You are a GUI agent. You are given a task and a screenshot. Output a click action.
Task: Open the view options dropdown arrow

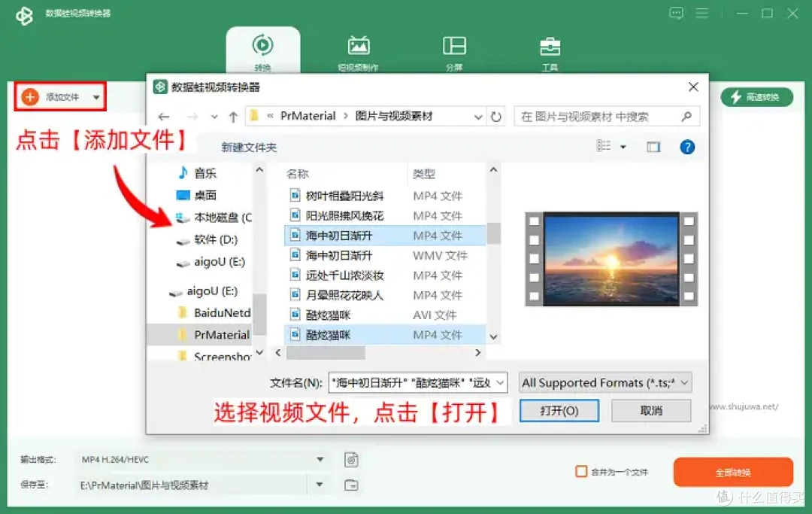pos(623,148)
